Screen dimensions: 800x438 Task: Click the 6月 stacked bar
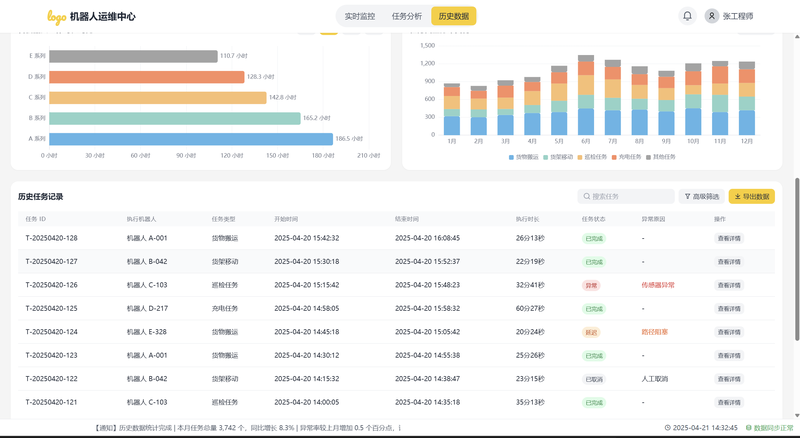pos(586,95)
